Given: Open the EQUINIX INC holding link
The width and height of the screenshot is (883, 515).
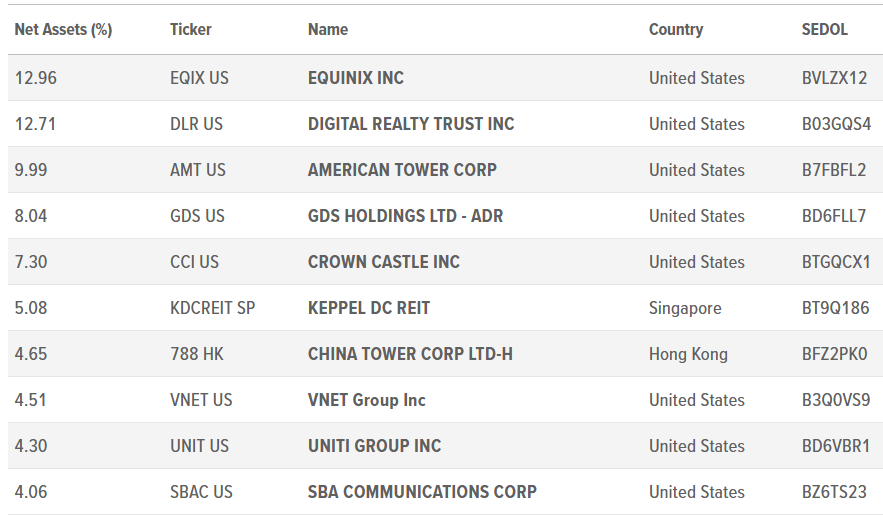Looking at the screenshot, I should (355, 78).
